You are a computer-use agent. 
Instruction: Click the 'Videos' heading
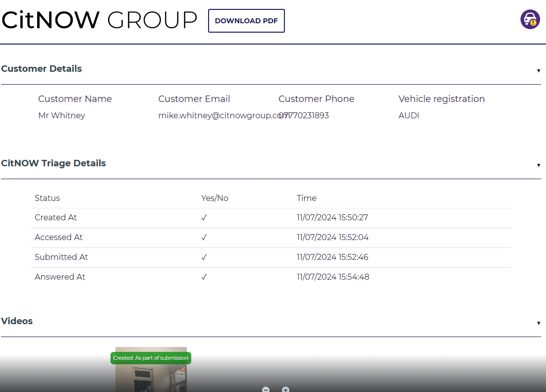pos(17,321)
